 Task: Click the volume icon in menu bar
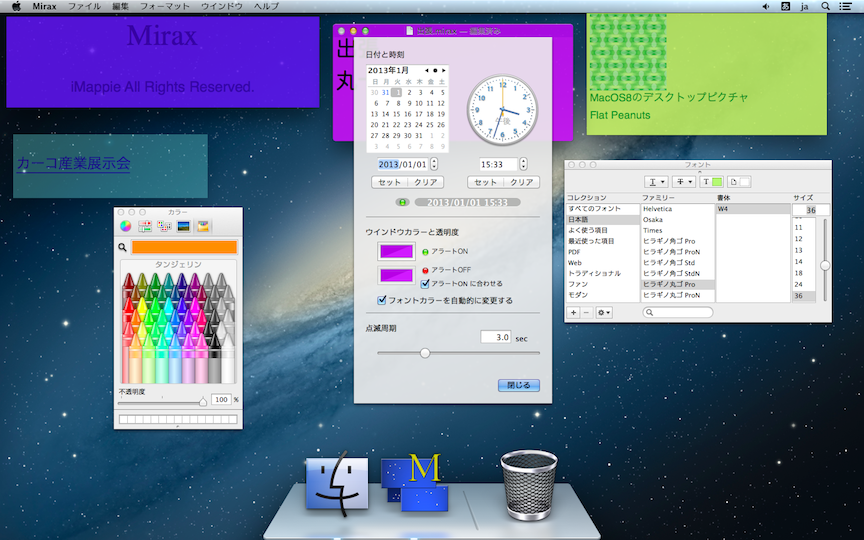coord(765,6)
